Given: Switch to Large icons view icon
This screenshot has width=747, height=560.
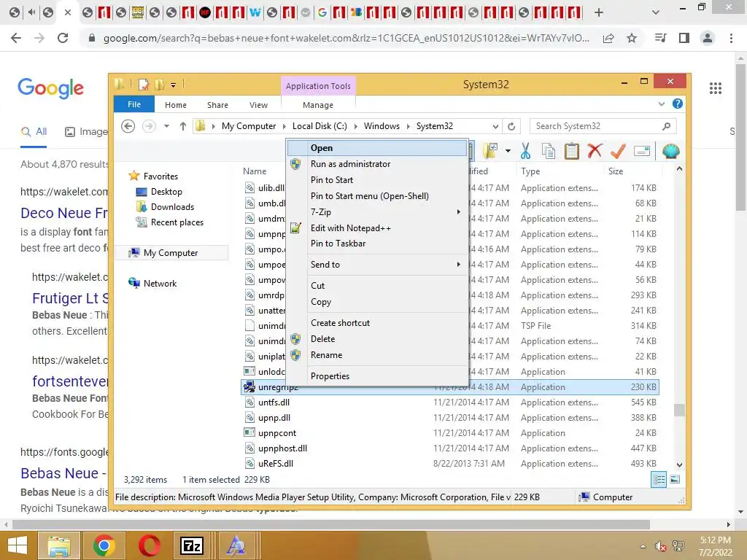Looking at the screenshot, I should [675, 480].
